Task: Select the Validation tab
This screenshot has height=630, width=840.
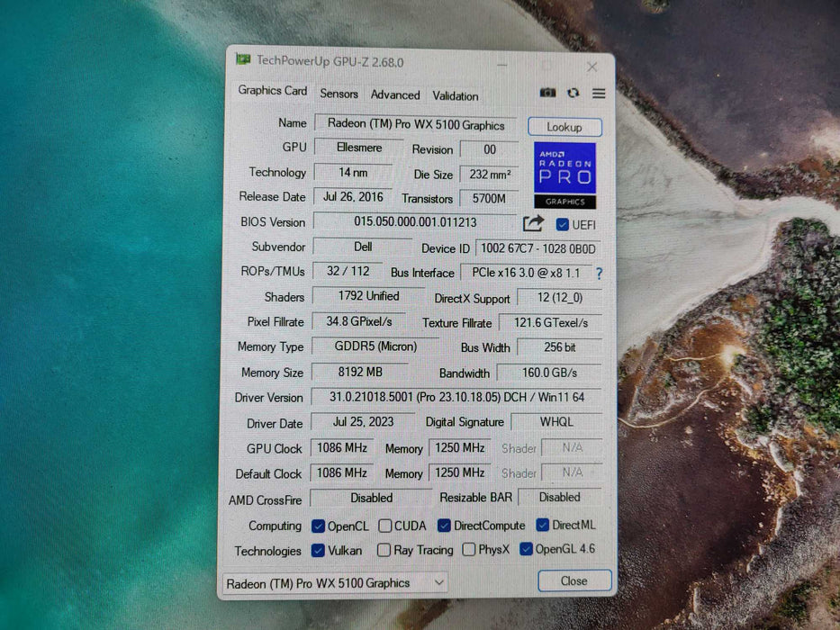Action: click(x=455, y=94)
